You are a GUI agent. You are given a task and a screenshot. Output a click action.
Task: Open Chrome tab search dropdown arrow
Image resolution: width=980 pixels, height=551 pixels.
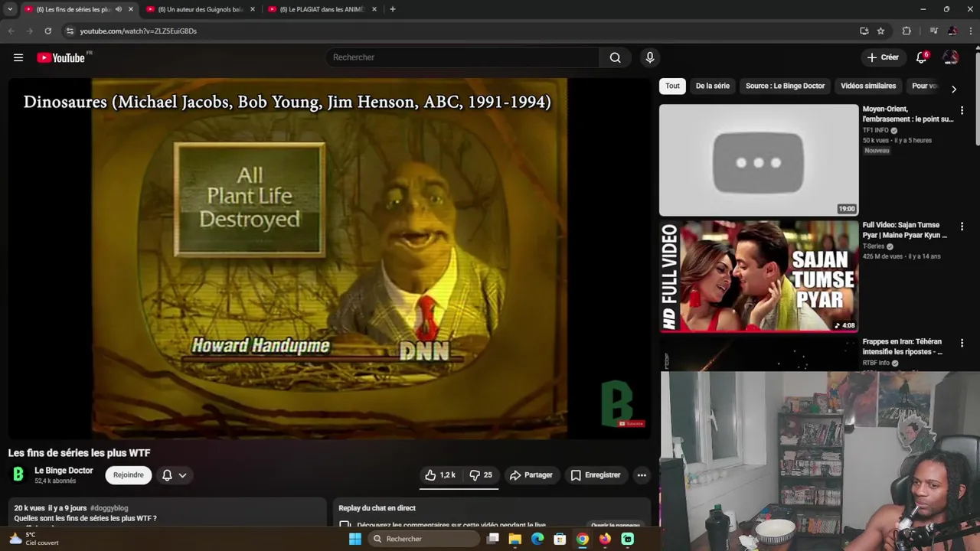[10, 9]
